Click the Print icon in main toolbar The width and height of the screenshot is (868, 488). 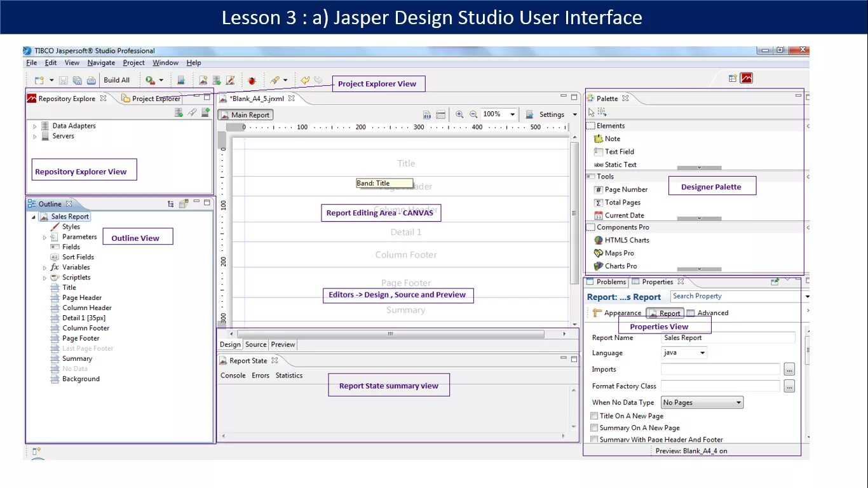(91, 80)
